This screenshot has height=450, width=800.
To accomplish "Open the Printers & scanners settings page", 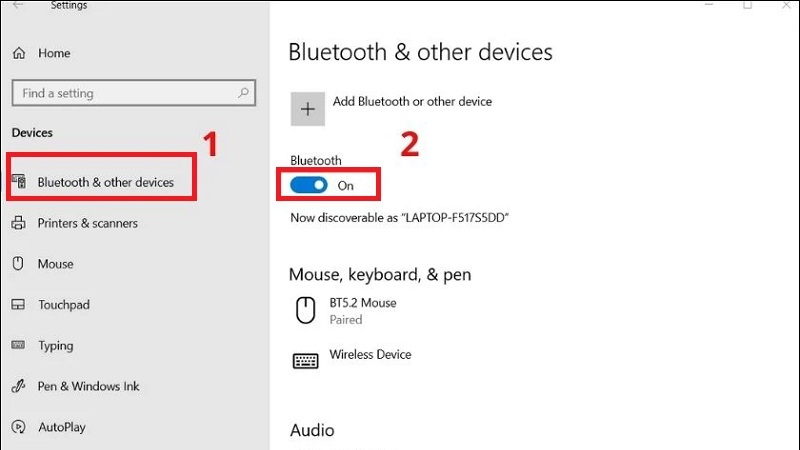I will (87, 223).
